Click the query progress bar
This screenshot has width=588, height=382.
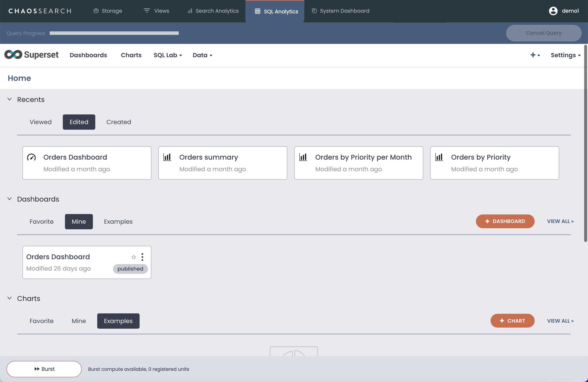(x=114, y=33)
